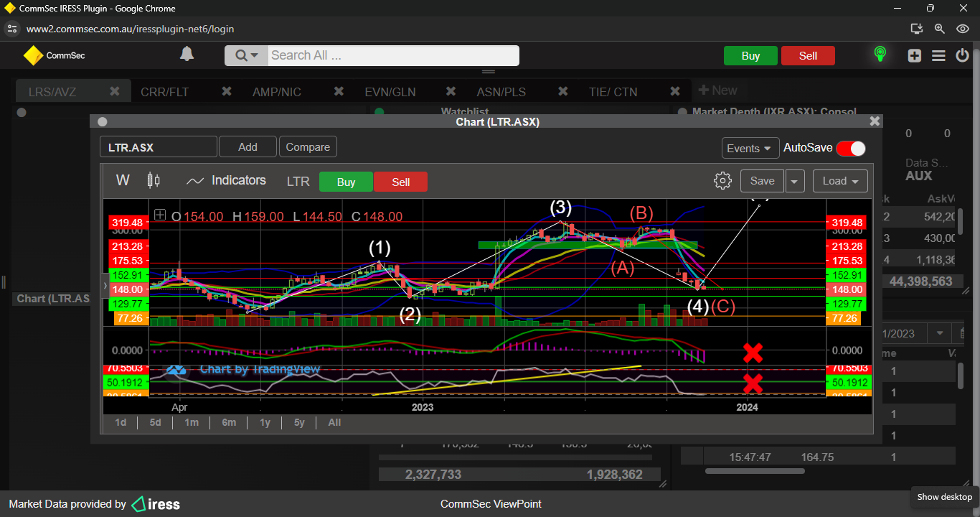Viewport: 980px width, 517px height.
Task: Switch to CRR/FLT tab
Action: pos(164,92)
